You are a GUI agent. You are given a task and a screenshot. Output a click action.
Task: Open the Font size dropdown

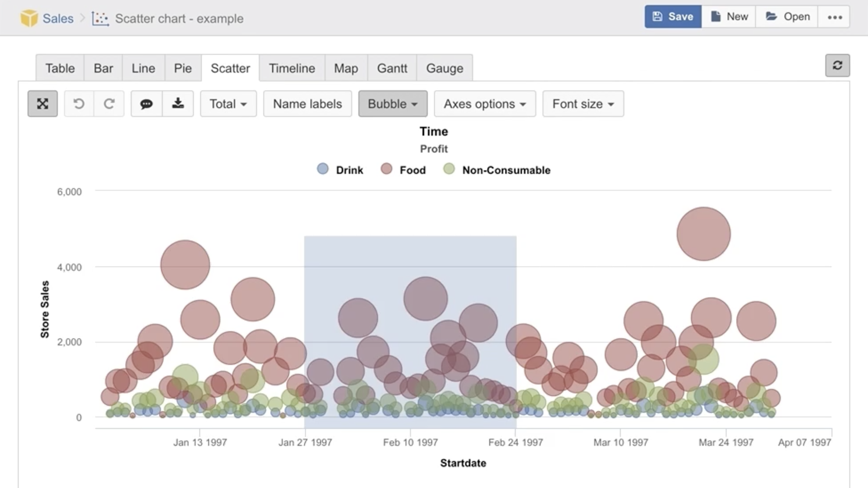tap(583, 104)
